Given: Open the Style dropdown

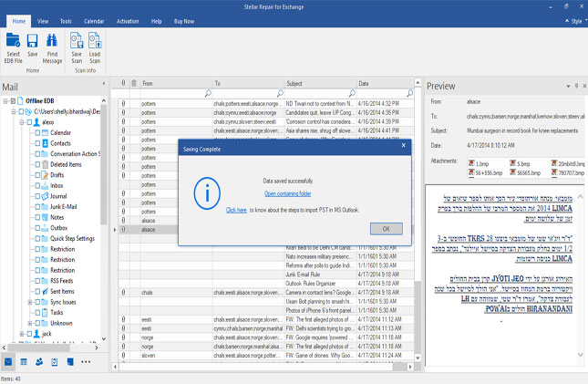Looking at the screenshot, I should coord(575,21).
